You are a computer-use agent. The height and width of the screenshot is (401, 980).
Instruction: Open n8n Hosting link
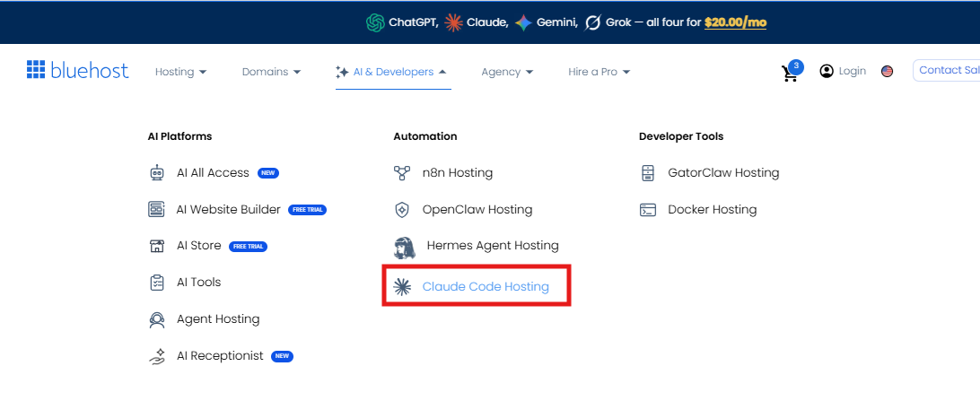pyautogui.click(x=458, y=173)
